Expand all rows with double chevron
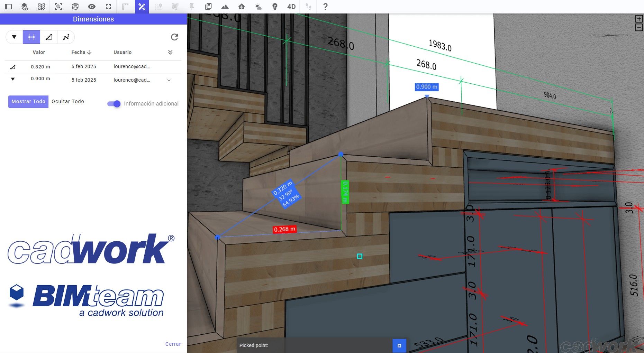Image resolution: width=644 pixels, height=353 pixels. coord(170,52)
